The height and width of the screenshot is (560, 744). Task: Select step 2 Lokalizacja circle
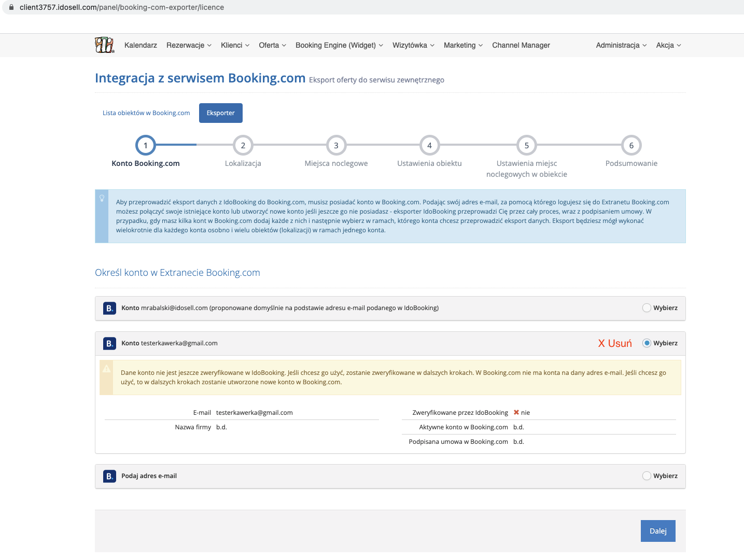click(x=243, y=145)
